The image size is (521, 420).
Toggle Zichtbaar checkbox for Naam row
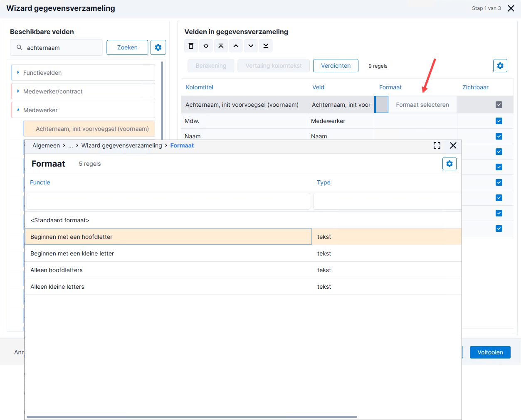(x=499, y=136)
